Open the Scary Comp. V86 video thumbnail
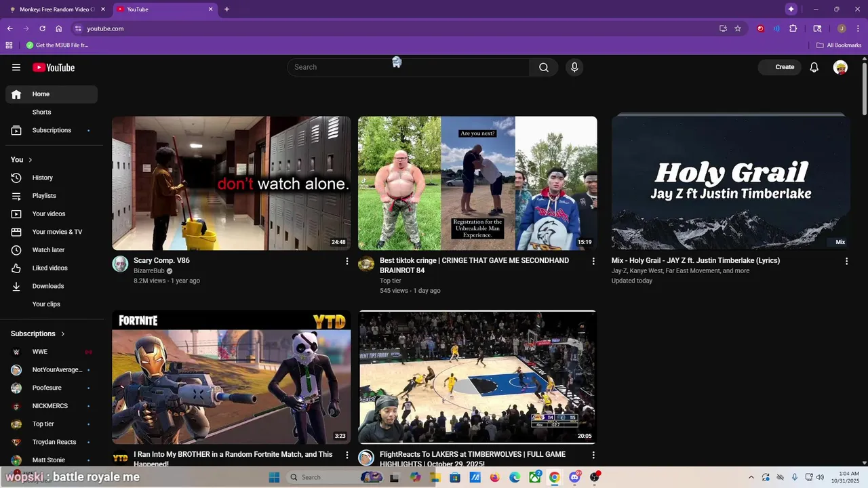This screenshot has height=488, width=868. [x=231, y=183]
